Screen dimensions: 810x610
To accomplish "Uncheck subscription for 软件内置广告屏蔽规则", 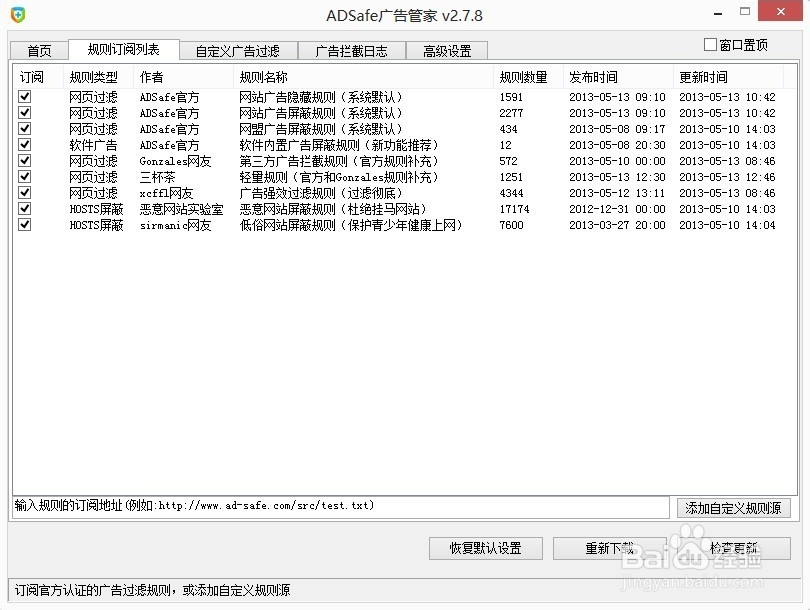I will [x=24, y=145].
